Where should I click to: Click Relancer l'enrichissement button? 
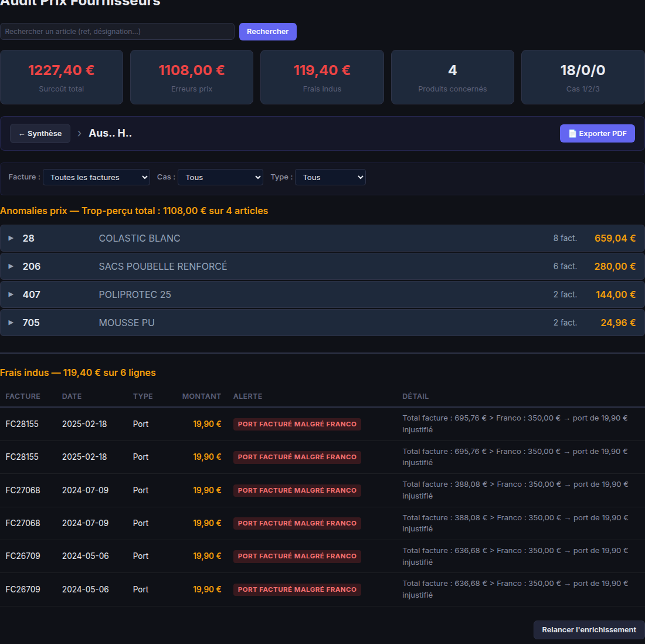point(589,630)
